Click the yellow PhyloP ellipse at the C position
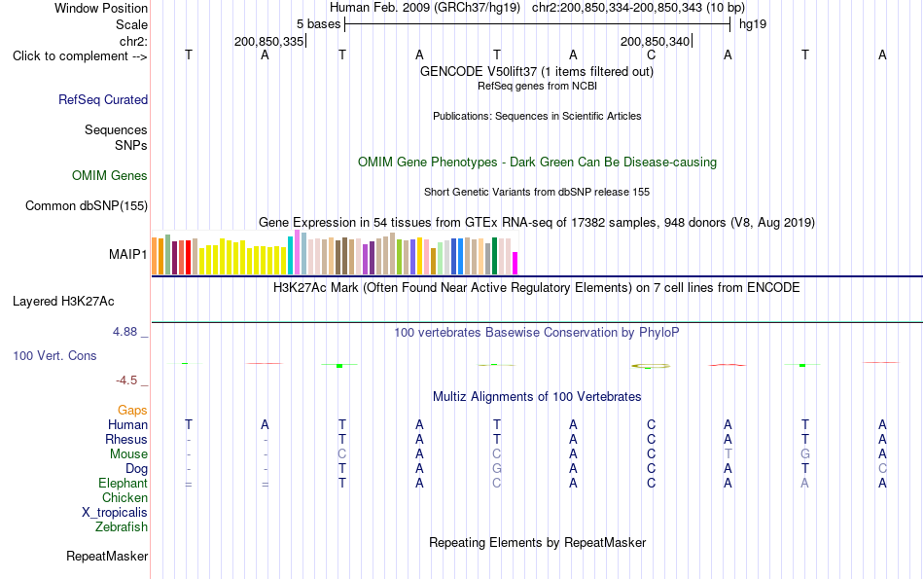Image resolution: width=924 pixels, height=579 pixels. tap(651, 366)
